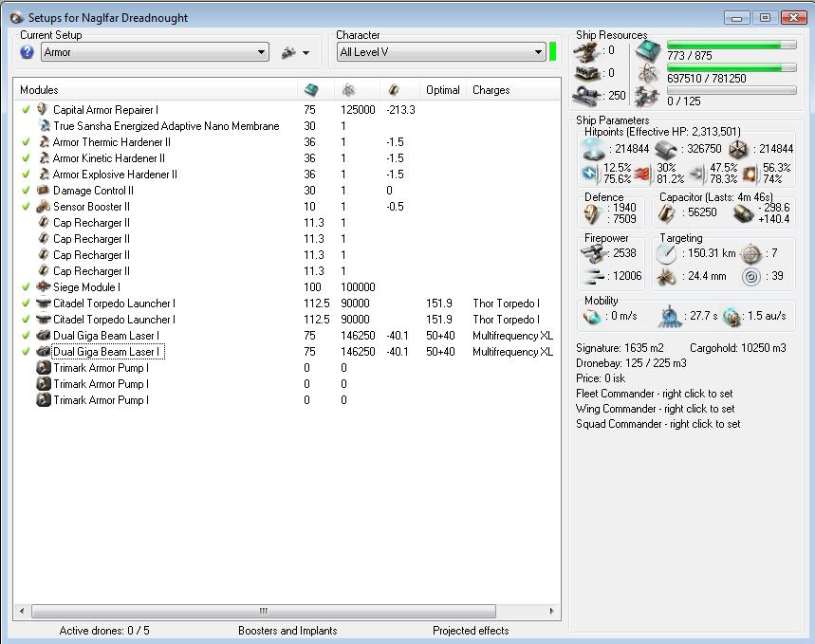Click the drone bandwidth icon
The width and height of the screenshot is (815, 644).
648,96
